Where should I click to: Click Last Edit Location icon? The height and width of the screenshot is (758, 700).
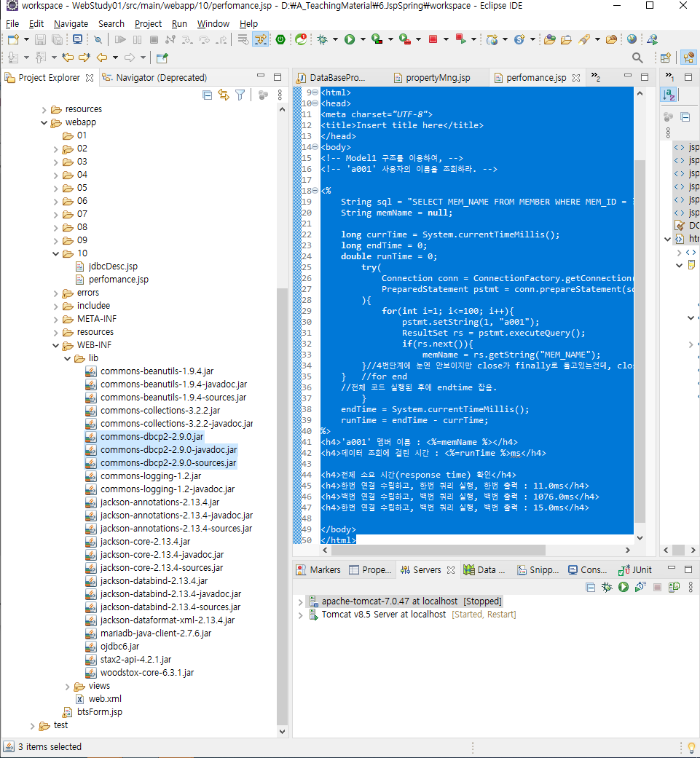(68, 58)
